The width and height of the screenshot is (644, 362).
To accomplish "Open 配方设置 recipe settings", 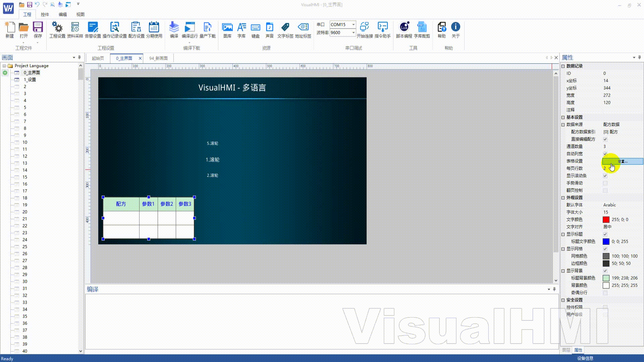I will click(x=136, y=30).
